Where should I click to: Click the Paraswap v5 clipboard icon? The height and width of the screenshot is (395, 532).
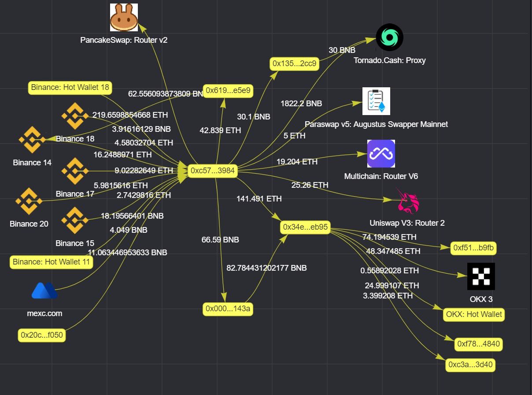click(x=376, y=101)
